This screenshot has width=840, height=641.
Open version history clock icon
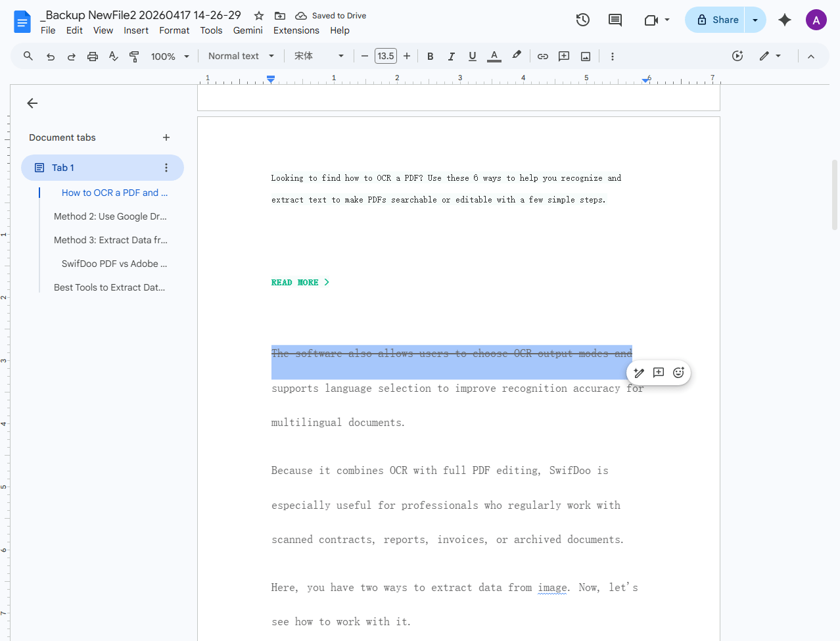pos(582,20)
